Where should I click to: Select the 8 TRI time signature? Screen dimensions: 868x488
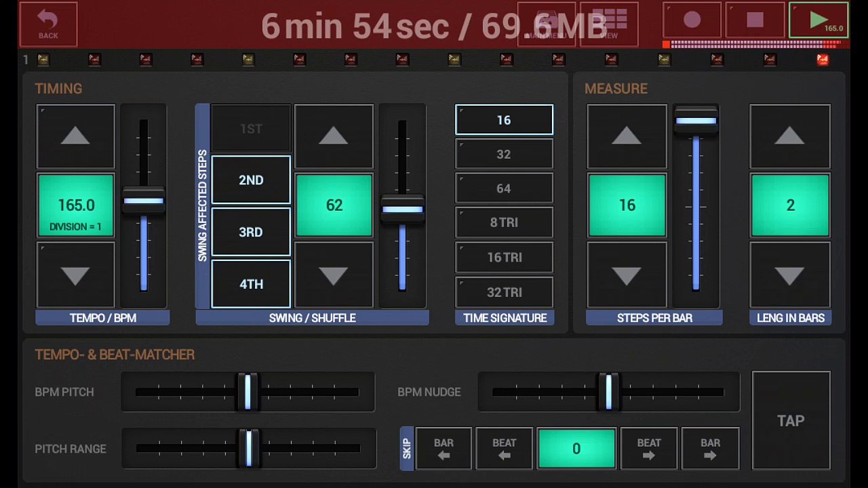coord(504,223)
